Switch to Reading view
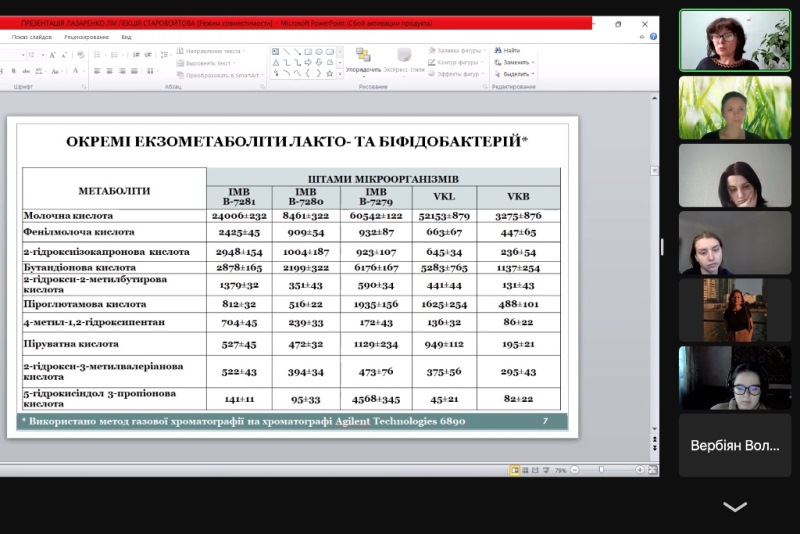 (x=535, y=470)
